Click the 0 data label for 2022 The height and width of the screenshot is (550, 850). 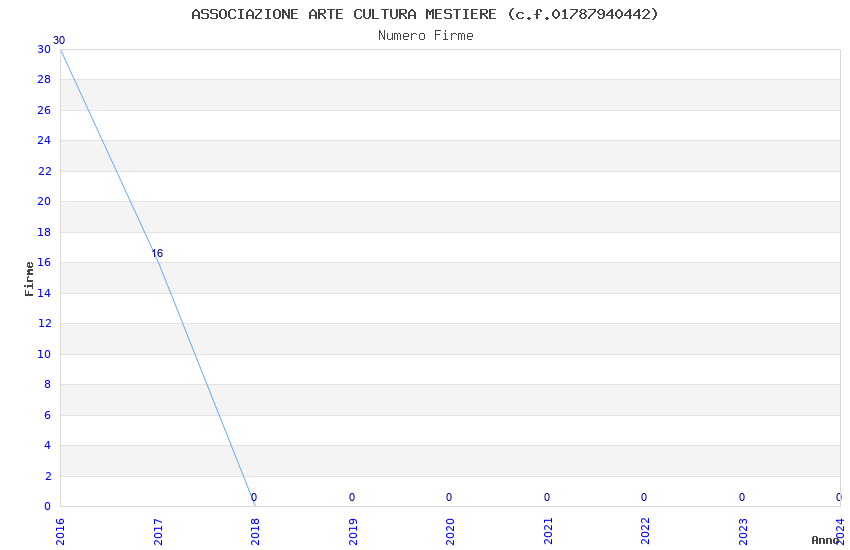(644, 497)
